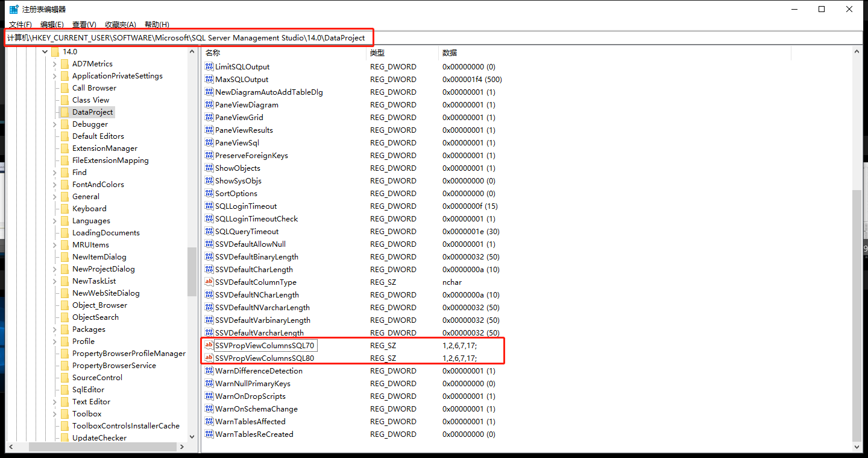Collapse the 14.0 tree node
Image resolution: width=868 pixels, height=458 pixels.
tap(45, 52)
